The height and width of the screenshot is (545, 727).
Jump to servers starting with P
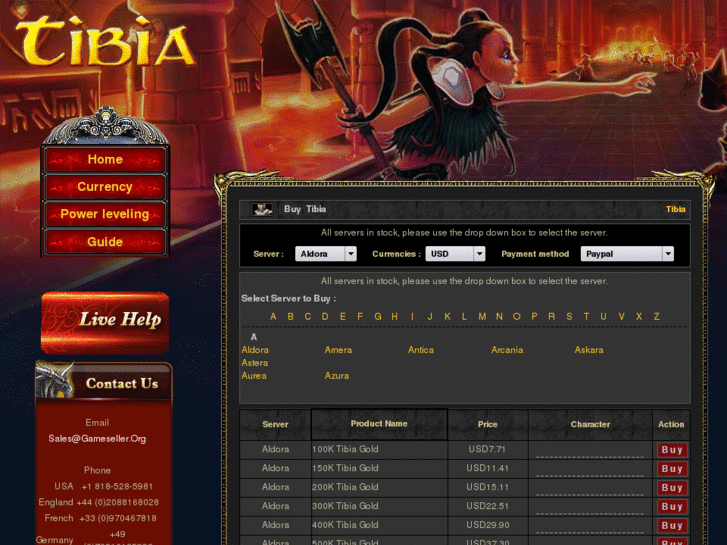(x=534, y=316)
